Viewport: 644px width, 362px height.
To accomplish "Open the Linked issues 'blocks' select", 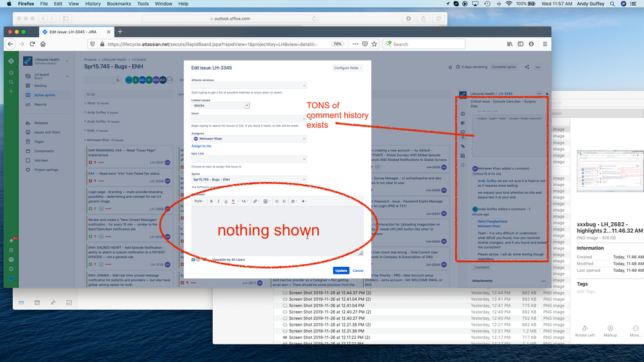I will (220, 106).
